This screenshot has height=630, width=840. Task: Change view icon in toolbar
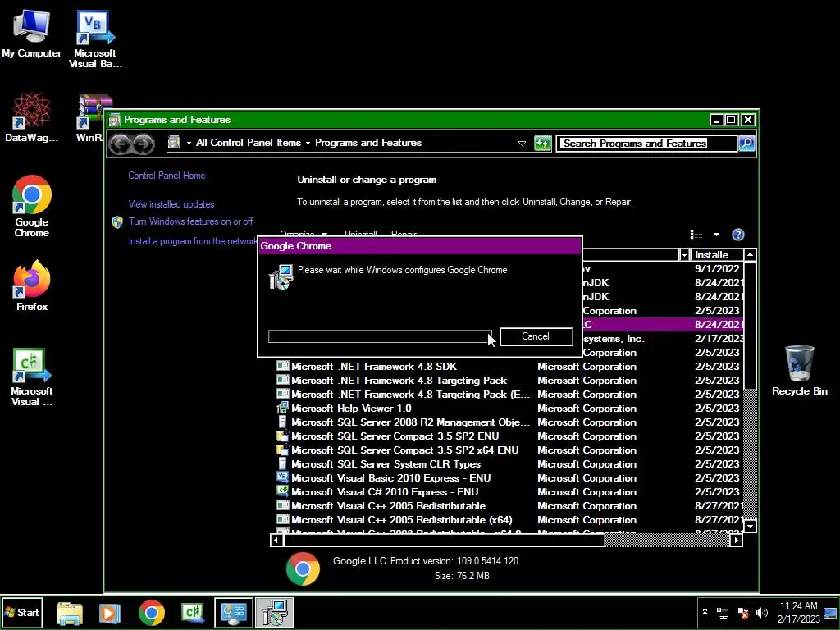click(696, 234)
